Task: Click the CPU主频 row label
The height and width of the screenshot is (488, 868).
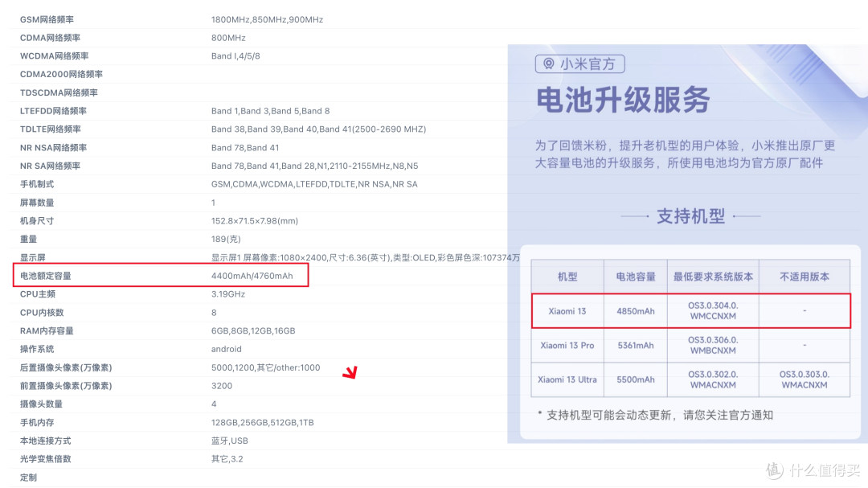Action: (37, 294)
